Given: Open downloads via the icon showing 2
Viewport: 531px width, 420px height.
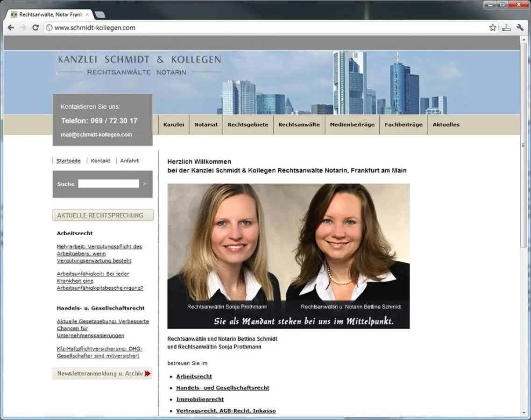Looking at the screenshot, I should coord(506,28).
